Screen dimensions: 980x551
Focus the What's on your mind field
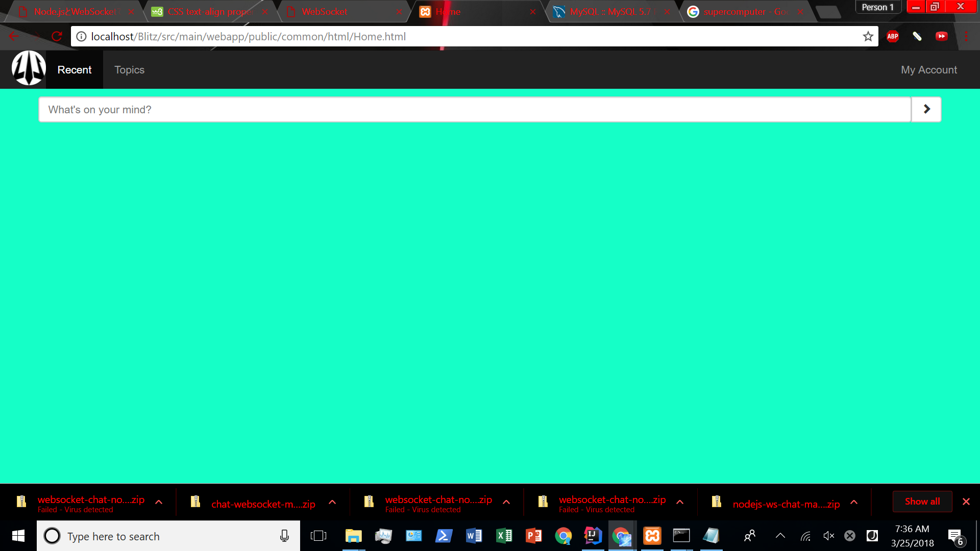pos(475,110)
